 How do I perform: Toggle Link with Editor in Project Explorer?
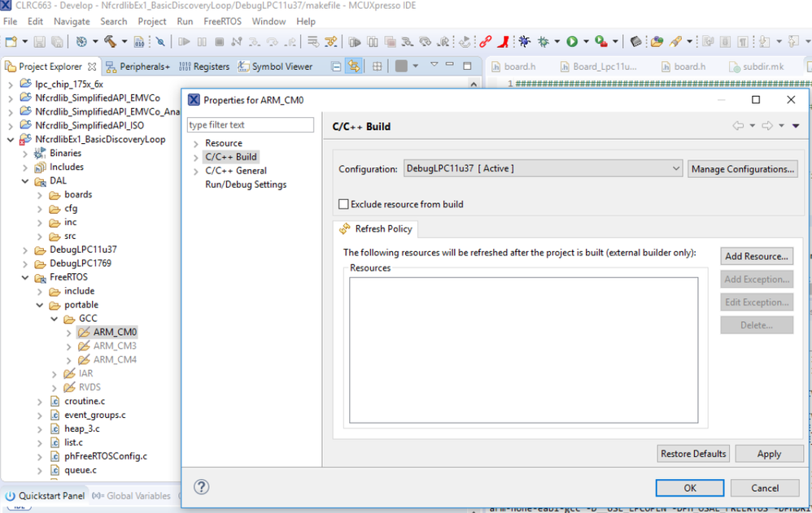354,67
